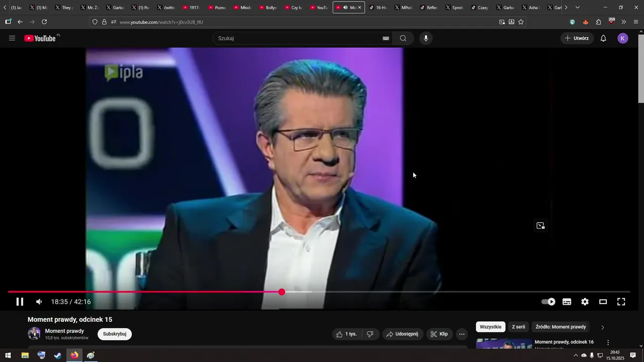Select the Źródło: Moment prawdy chip
The width and height of the screenshot is (644, 362).
(x=560, y=327)
